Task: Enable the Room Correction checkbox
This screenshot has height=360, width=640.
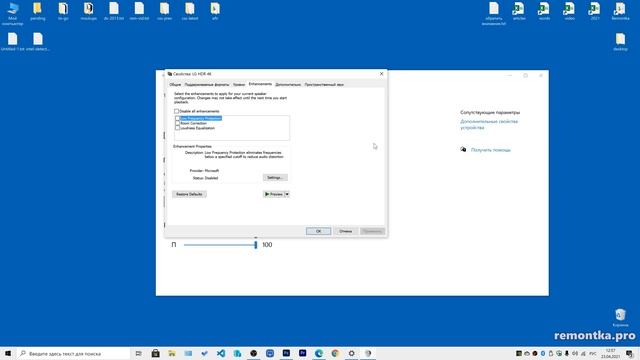Action: (178, 123)
